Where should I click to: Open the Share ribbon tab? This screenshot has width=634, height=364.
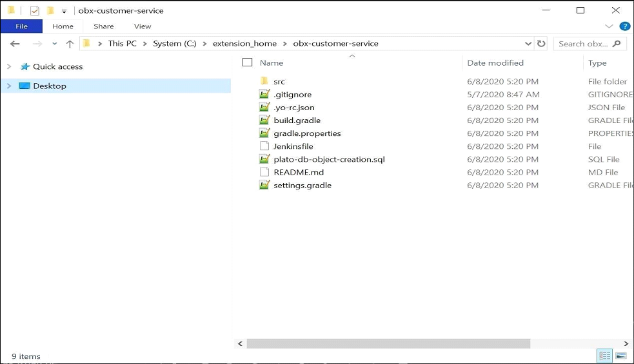(103, 26)
